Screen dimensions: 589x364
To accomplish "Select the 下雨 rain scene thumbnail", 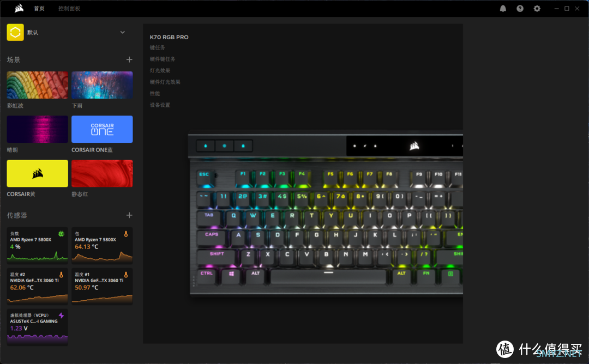I will pos(102,85).
